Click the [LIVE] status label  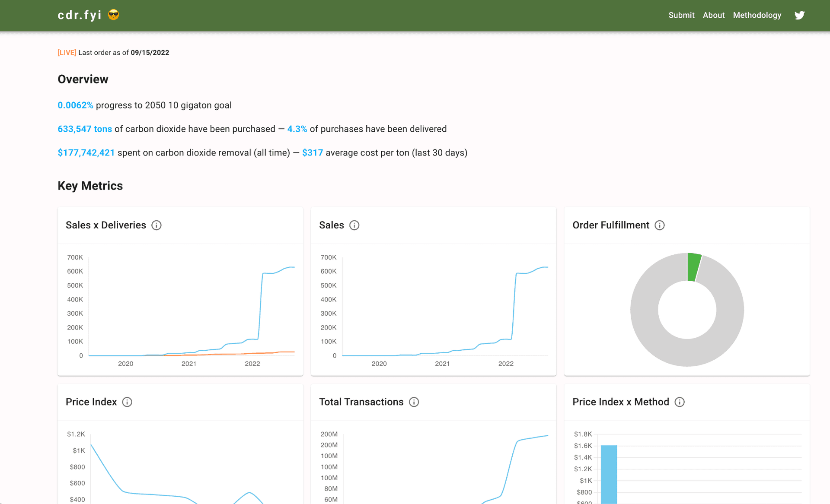point(67,53)
